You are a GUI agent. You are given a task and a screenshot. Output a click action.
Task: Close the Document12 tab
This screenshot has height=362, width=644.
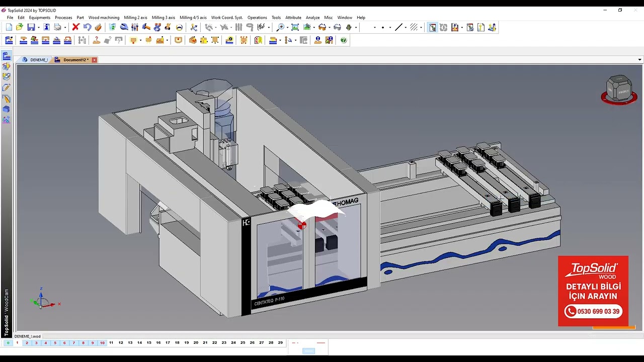[x=94, y=60]
